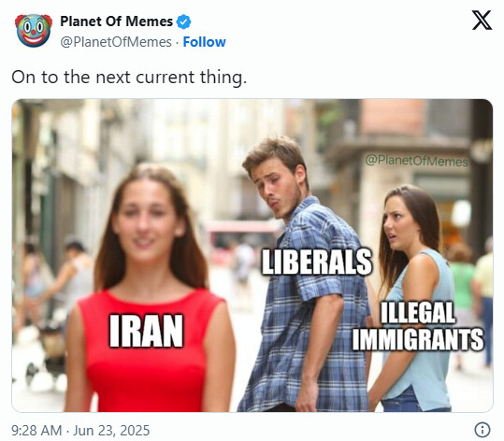Open the clown globe profile avatar
This screenshot has width=504, height=441.
(34, 31)
